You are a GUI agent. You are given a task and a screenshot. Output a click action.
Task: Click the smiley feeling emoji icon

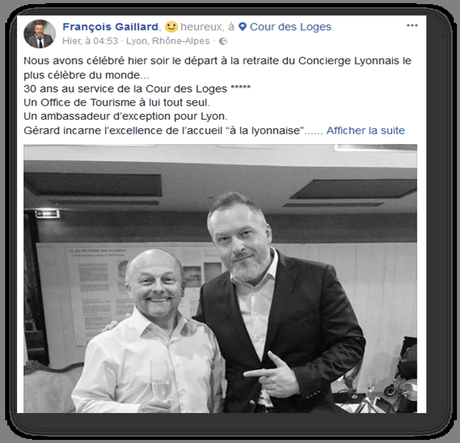[x=171, y=27]
